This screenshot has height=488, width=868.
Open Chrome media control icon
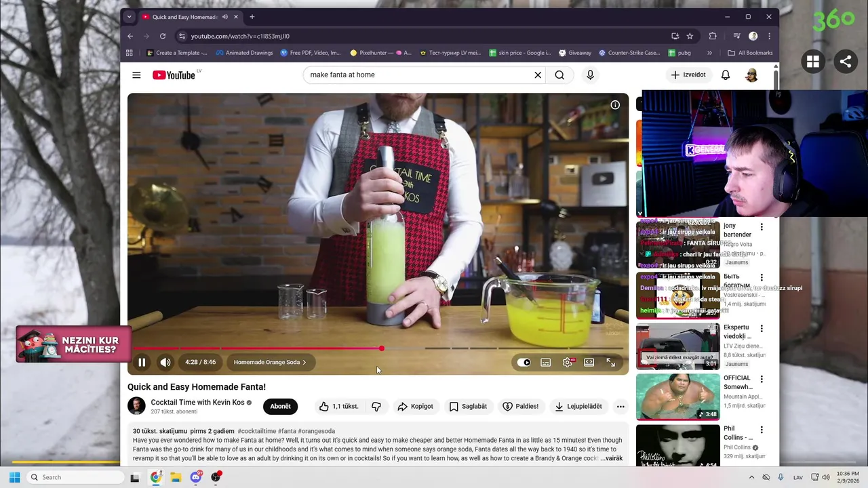736,36
